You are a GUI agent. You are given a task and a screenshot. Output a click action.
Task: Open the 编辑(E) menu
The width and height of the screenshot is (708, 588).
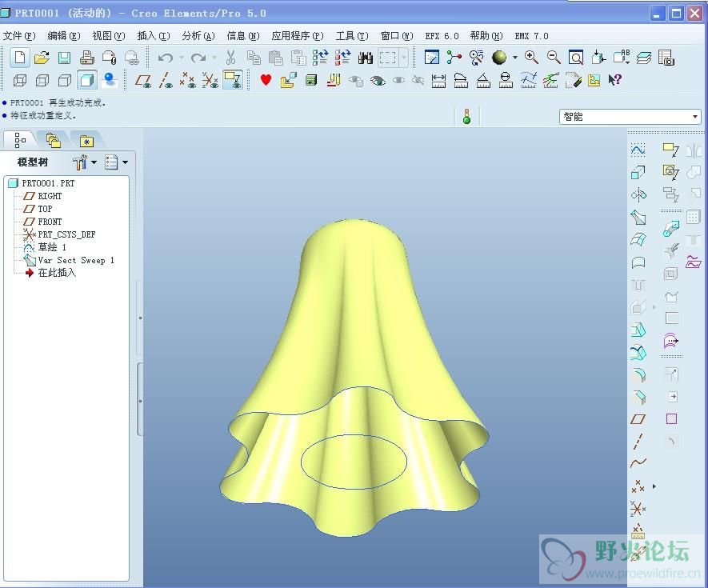(64, 36)
